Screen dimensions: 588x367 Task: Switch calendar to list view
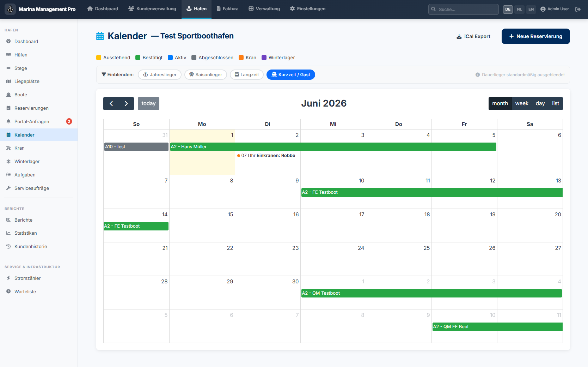click(x=556, y=104)
